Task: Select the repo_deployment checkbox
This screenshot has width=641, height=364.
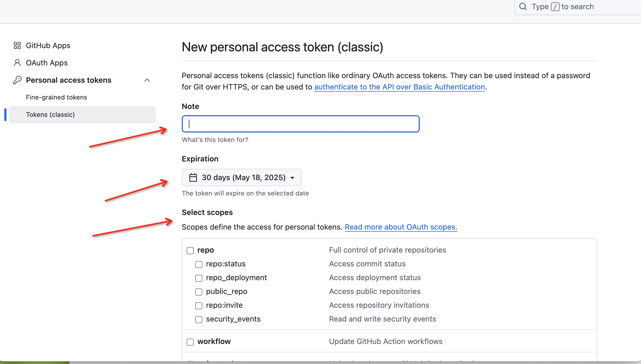Action: 199,278
